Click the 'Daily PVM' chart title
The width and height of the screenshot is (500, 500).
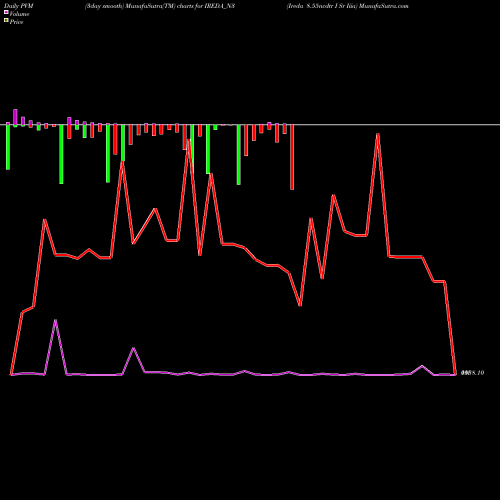[19, 6]
